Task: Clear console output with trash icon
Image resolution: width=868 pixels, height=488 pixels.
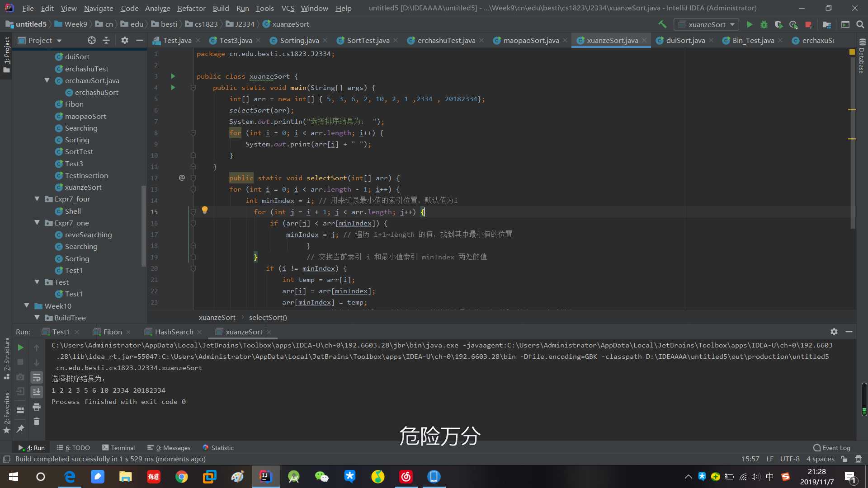Action: pos(37,422)
